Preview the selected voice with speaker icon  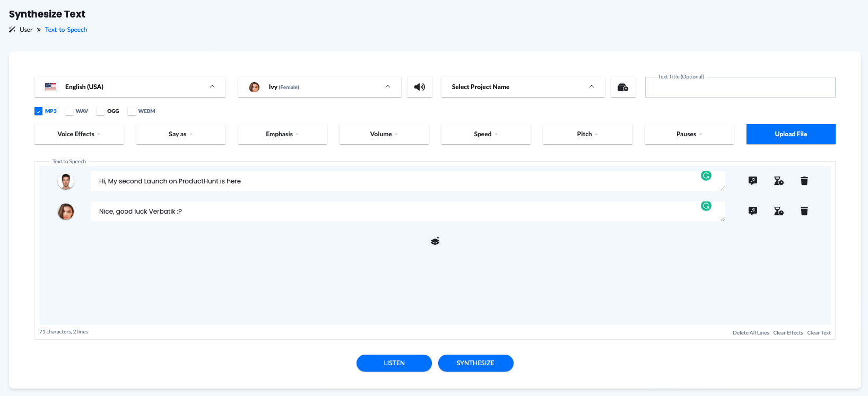click(x=420, y=87)
